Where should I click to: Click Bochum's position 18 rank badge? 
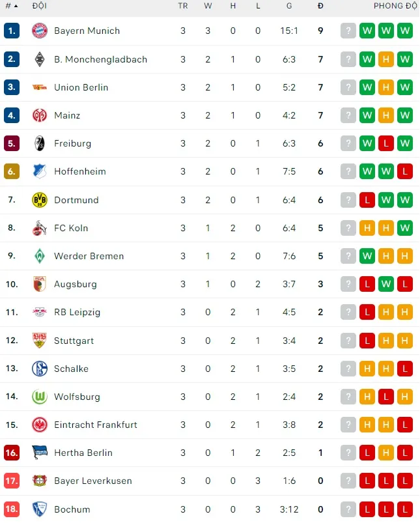click(12, 509)
